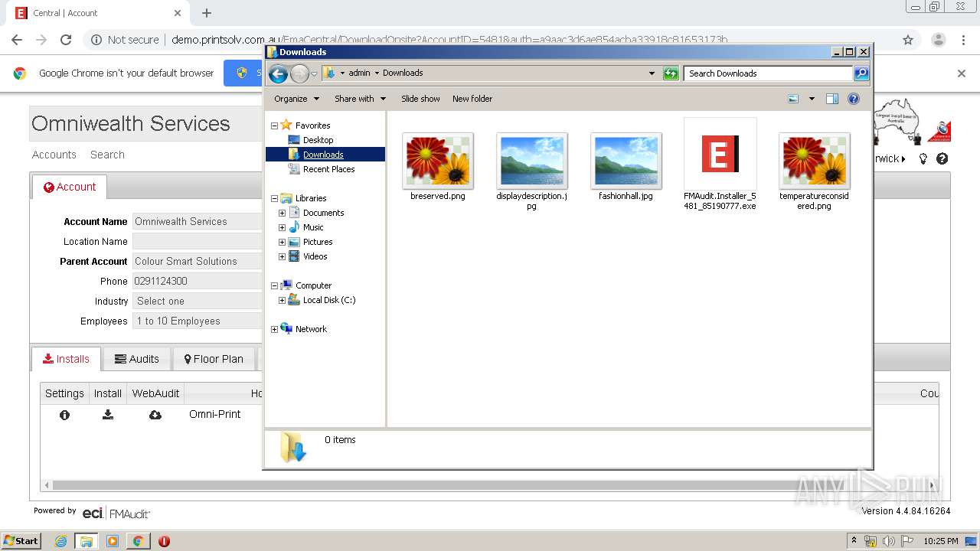
Task: Click red stop-sign icon in taskbar
Action: [164, 541]
